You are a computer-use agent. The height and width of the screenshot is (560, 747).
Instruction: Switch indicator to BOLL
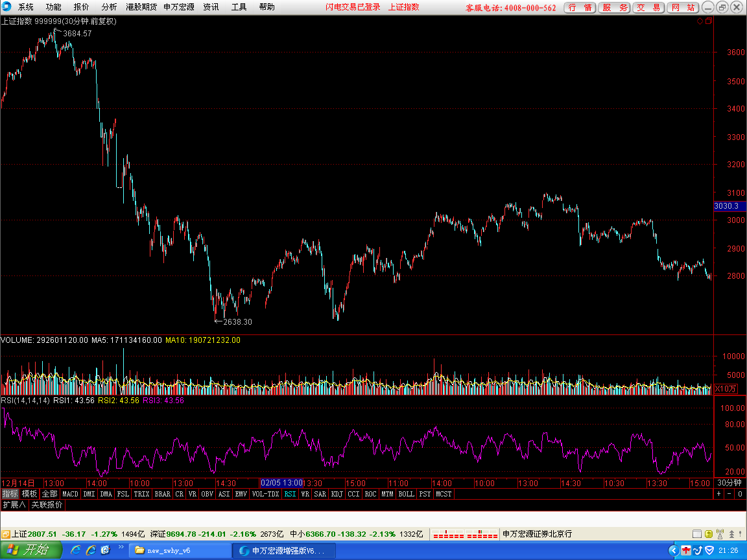point(407,494)
